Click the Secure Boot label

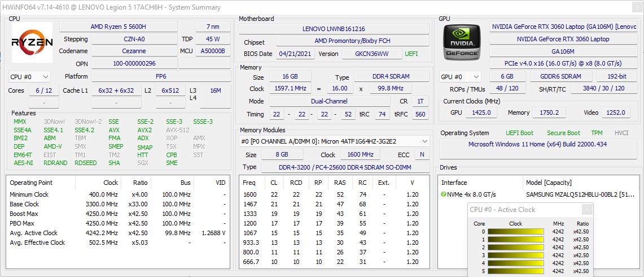click(563, 133)
